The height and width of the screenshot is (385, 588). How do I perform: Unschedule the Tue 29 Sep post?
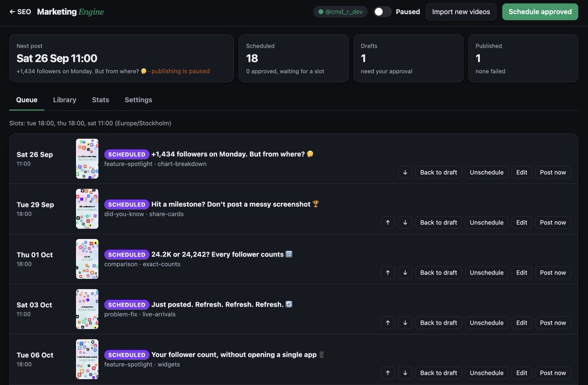point(487,222)
